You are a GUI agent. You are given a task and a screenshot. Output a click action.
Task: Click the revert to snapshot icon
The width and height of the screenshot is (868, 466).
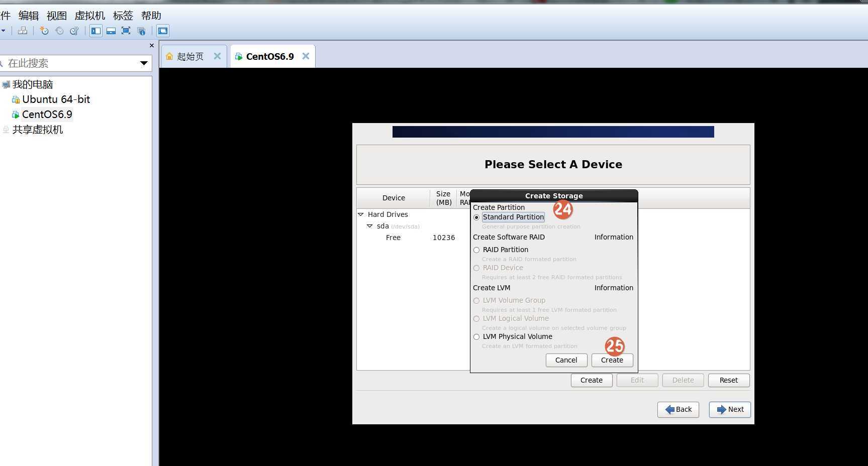tap(59, 31)
